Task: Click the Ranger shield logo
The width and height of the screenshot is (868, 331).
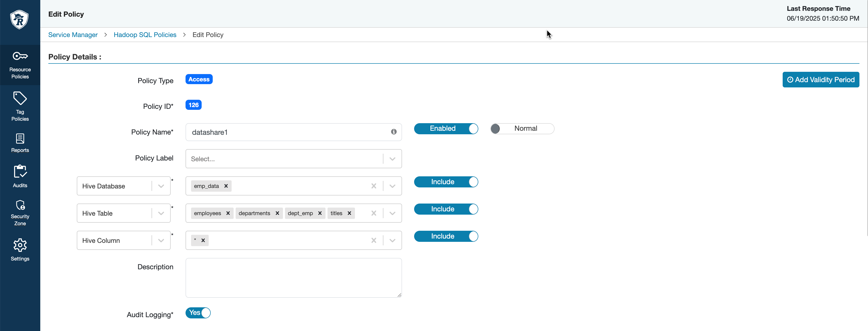Action: coord(20,20)
